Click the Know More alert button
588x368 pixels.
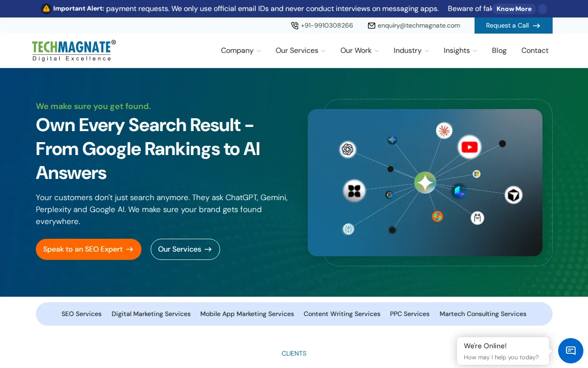click(514, 9)
